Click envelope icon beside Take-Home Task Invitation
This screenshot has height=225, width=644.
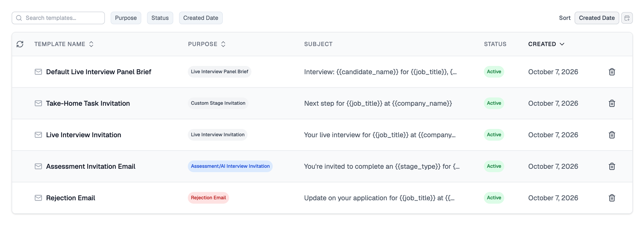click(x=38, y=103)
